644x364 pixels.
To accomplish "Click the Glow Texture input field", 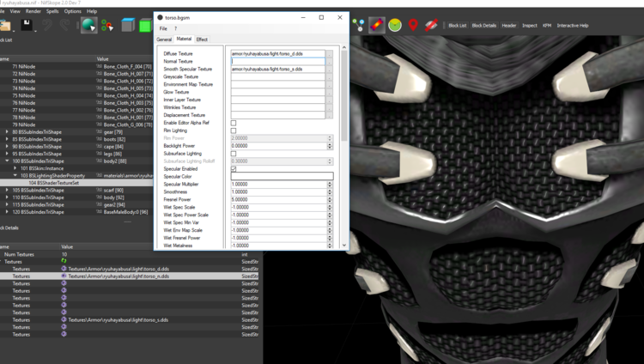I will [x=278, y=92].
